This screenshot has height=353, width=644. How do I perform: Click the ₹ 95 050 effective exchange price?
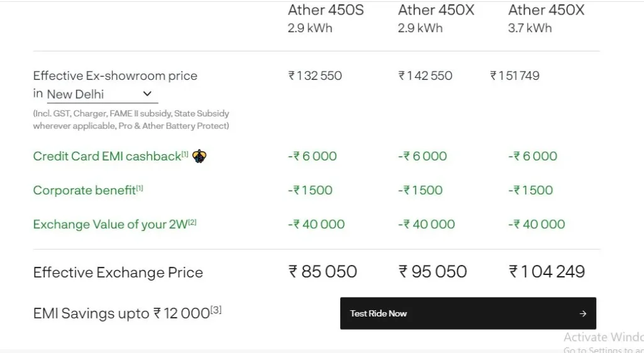[433, 272]
